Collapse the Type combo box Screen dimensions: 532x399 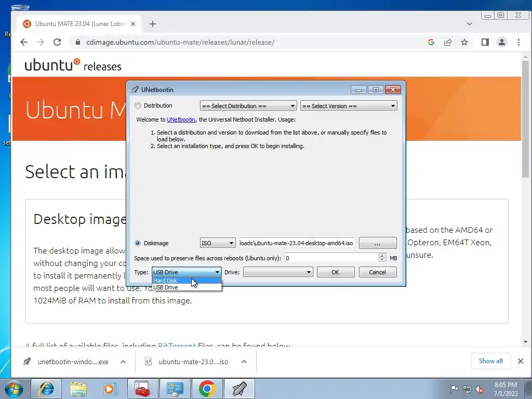pyautogui.click(x=187, y=272)
